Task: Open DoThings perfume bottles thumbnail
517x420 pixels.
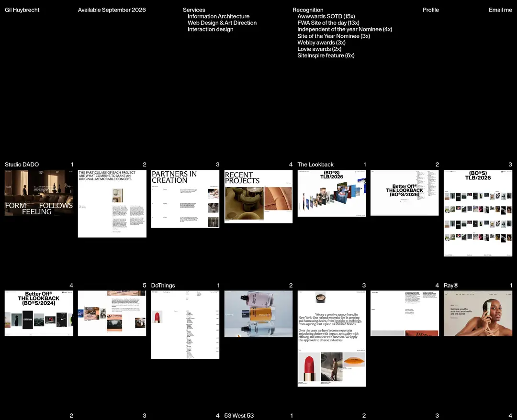Action: [x=258, y=314]
